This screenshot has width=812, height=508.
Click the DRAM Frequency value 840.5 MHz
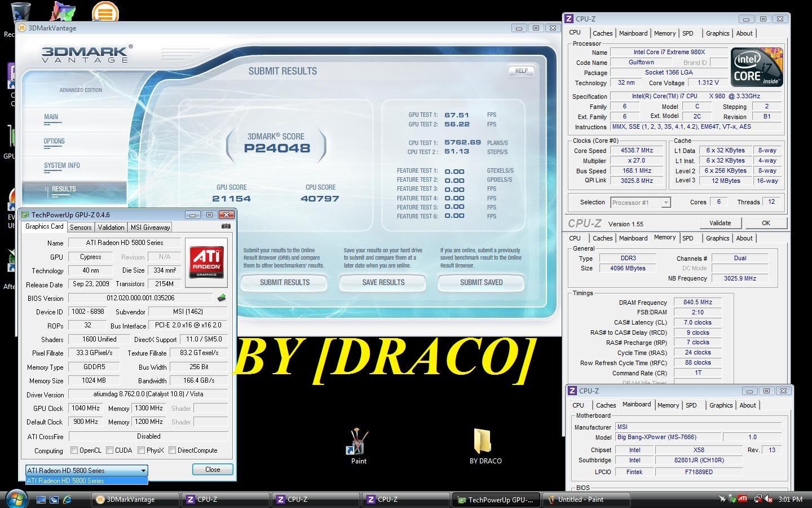click(698, 303)
